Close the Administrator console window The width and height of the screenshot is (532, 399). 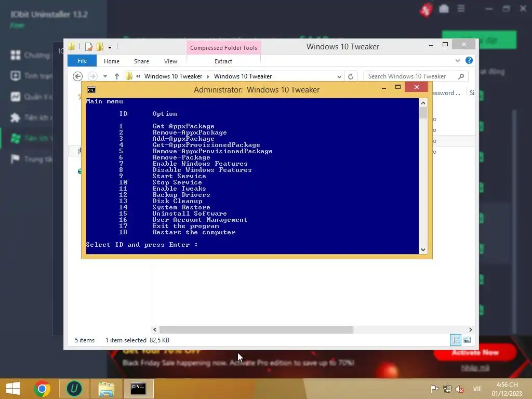416,87
